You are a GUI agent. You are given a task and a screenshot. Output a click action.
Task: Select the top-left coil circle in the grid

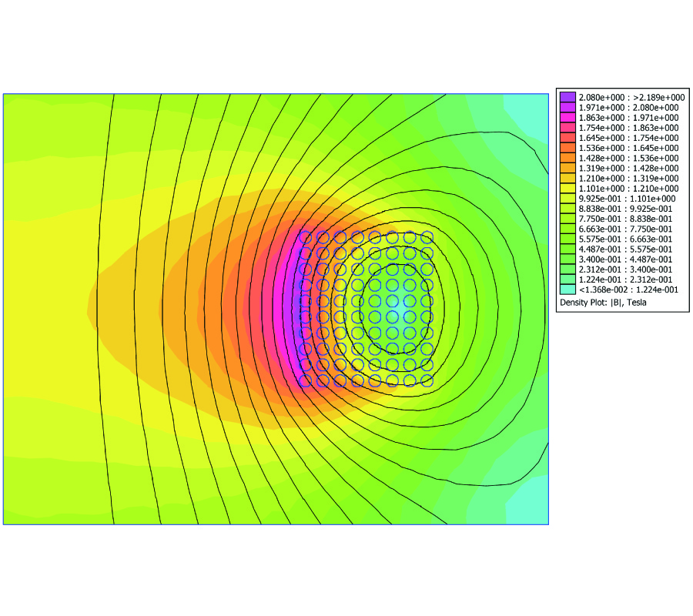coord(305,236)
